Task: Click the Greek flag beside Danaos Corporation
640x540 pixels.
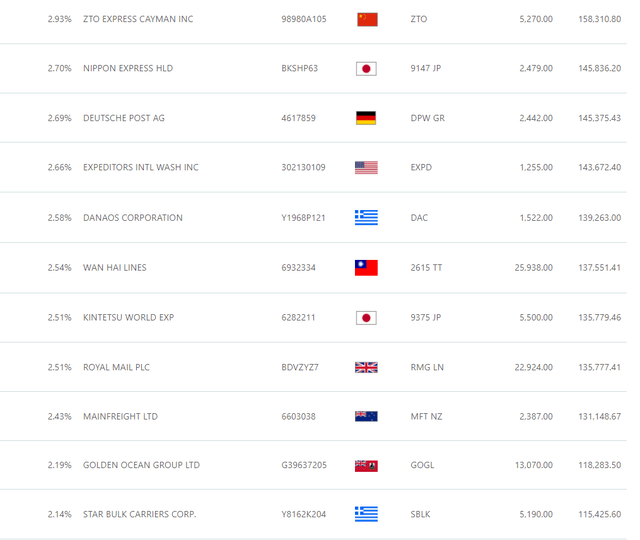Action: coord(367,218)
